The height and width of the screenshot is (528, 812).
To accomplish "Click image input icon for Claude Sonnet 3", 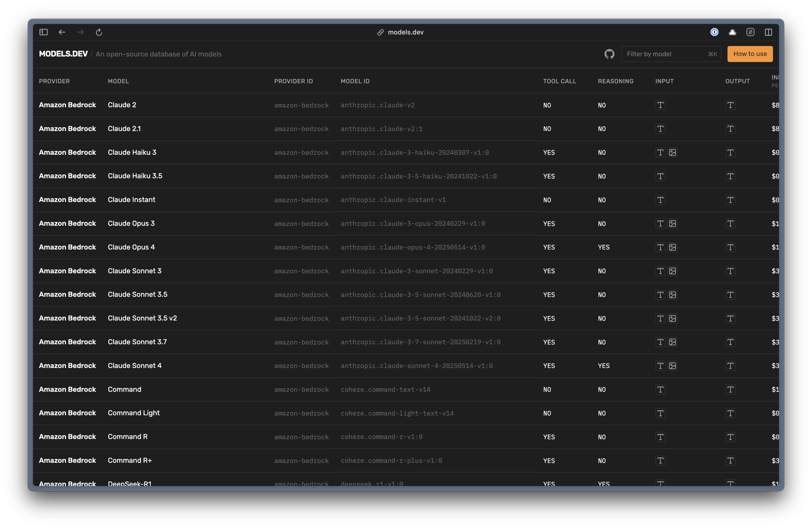I will pyautogui.click(x=672, y=271).
